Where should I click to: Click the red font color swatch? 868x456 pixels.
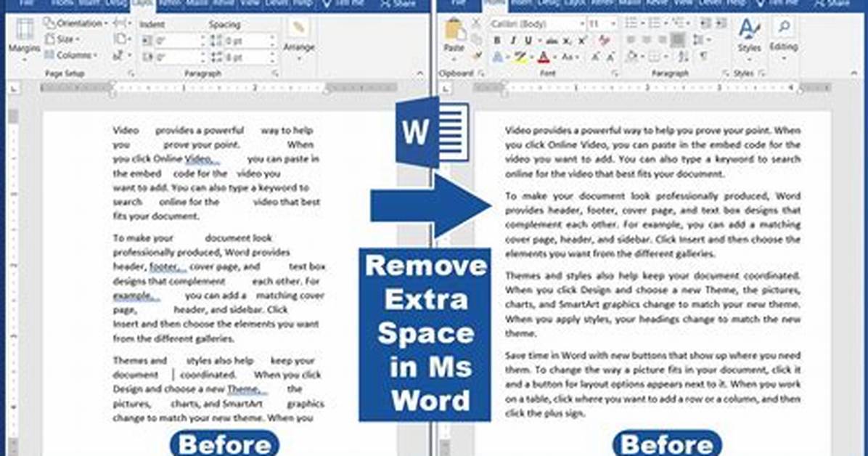tap(544, 57)
